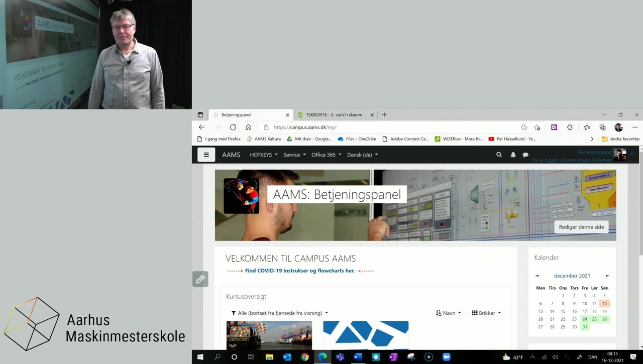
Task: Close the Betjeningspanel tab
Action: tap(287, 115)
